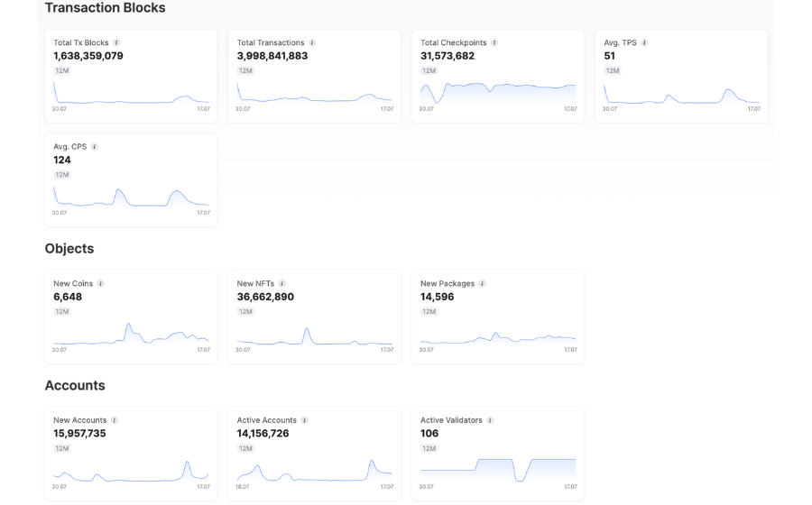Select the value 14,596
Screen dimensions: 812x505
click(437, 297)
